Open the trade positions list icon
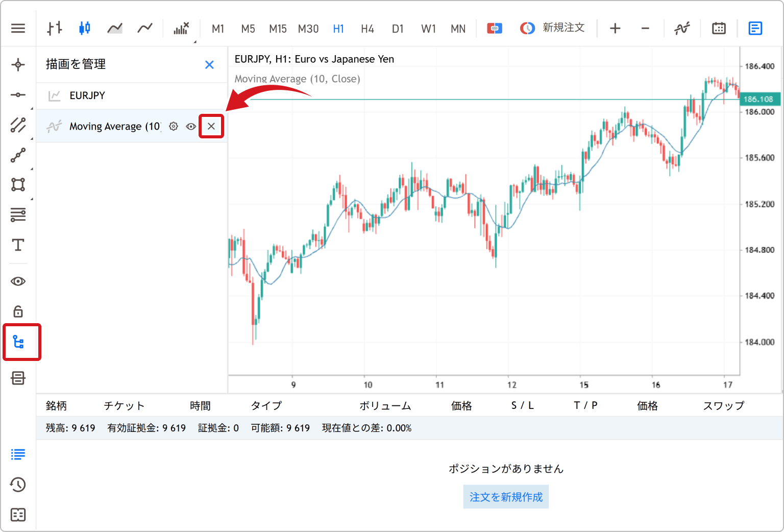 pyautogui.click(x=18, y=454)
